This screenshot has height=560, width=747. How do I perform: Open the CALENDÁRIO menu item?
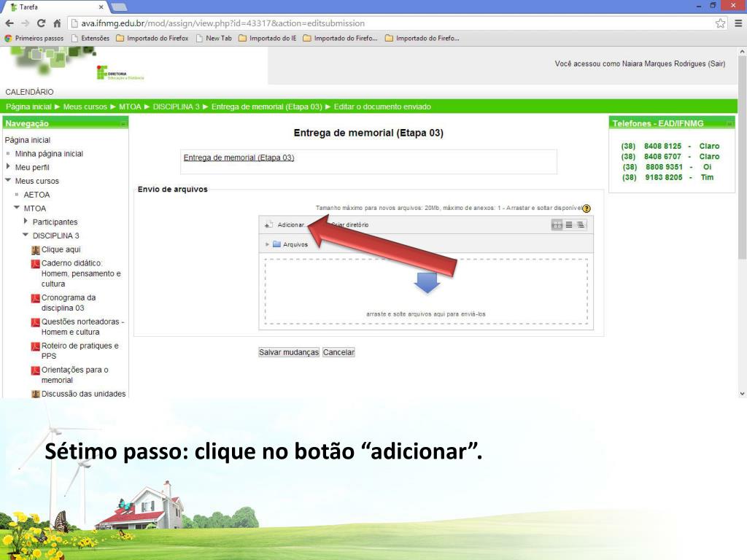[29, 92]
